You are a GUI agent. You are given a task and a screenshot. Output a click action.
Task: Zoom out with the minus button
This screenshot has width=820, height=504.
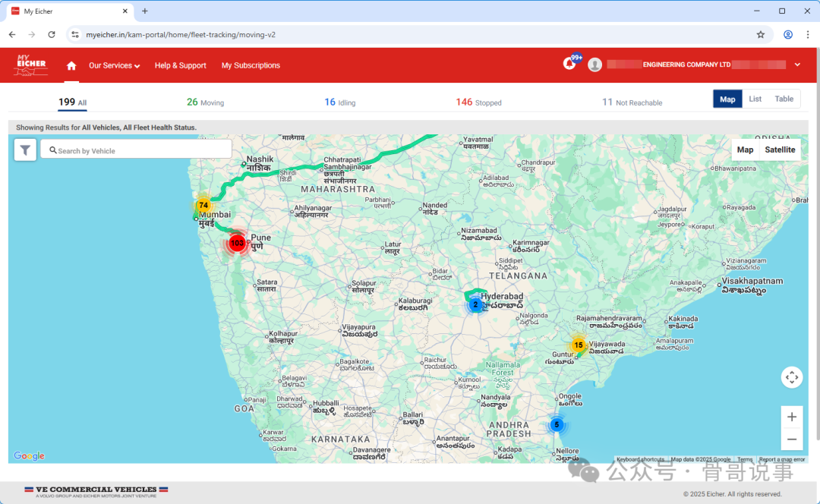pos(792,439)
